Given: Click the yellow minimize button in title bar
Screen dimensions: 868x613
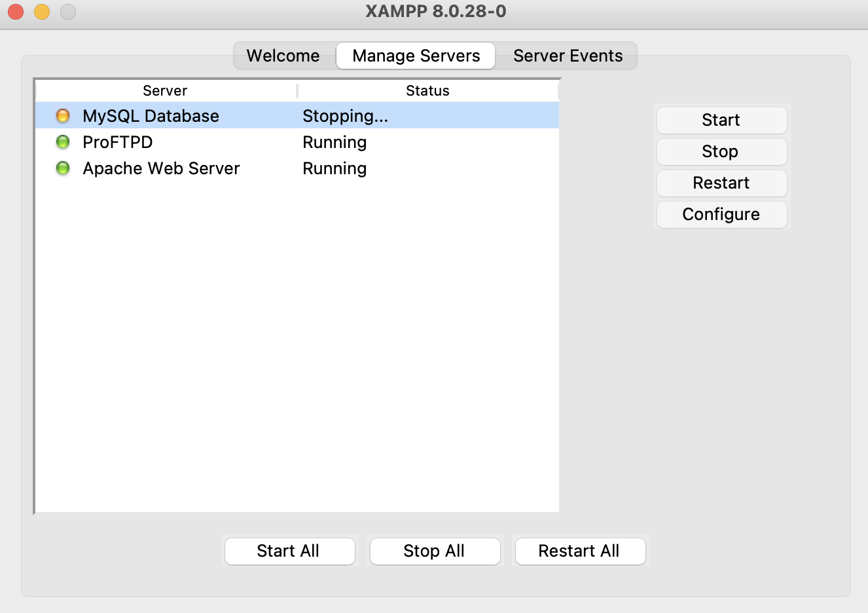Looking at the screenshot, I should point(41,11).
